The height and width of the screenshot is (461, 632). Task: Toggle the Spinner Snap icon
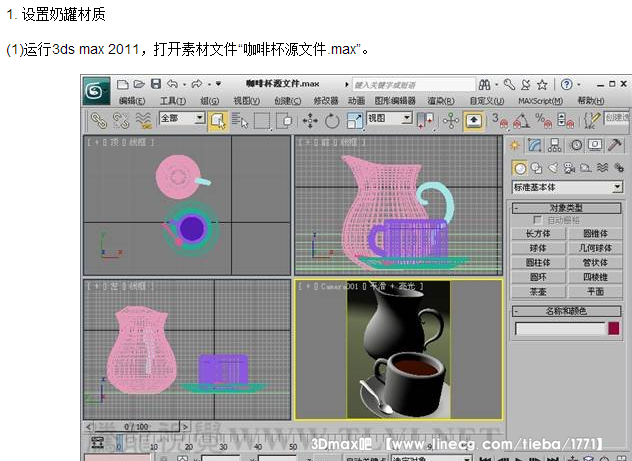pos(565,120)
